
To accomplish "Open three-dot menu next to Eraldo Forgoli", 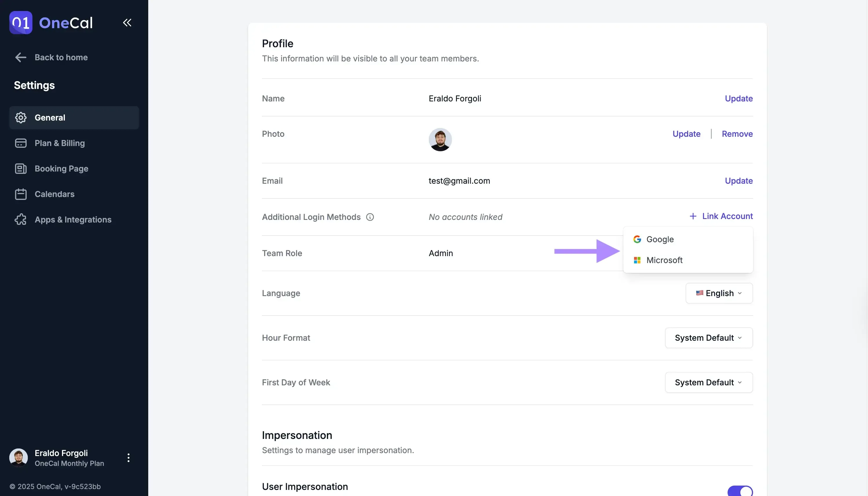I will [128, 457].
